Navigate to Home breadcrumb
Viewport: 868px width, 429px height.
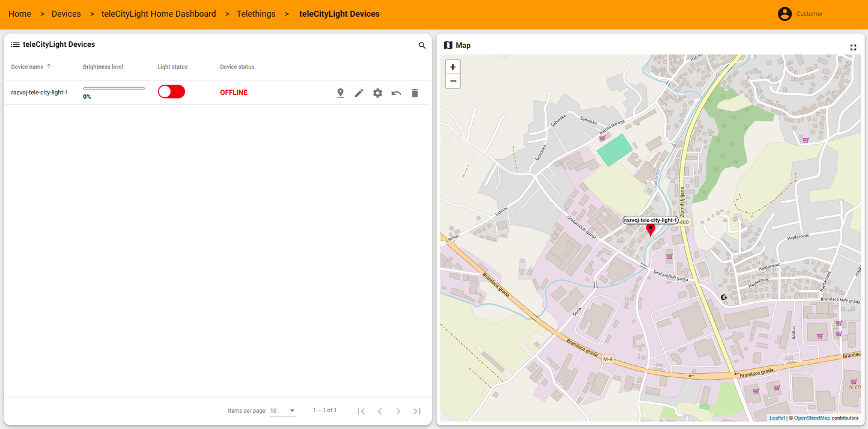pos(20,14)
